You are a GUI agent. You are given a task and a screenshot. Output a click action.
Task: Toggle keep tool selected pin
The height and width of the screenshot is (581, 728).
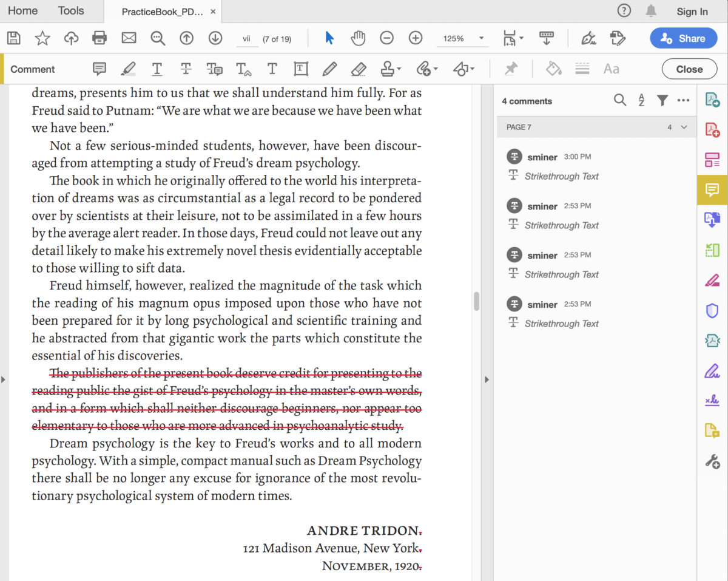[511, 69]
